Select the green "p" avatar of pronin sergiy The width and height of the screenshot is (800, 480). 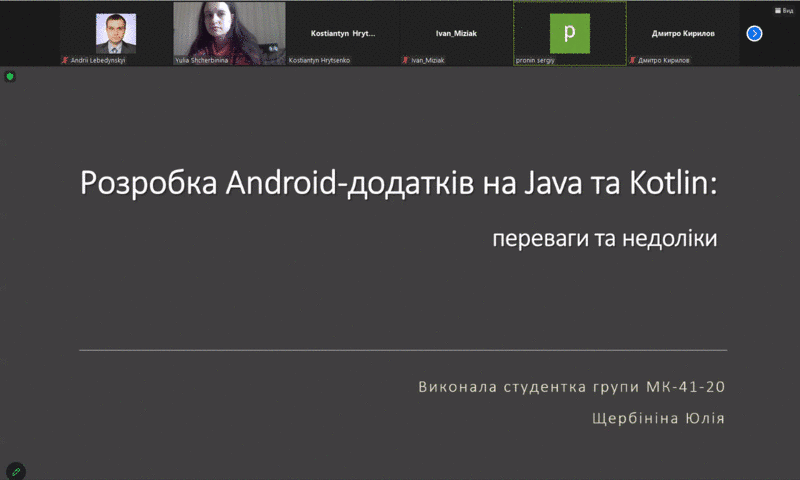(569, 33)
